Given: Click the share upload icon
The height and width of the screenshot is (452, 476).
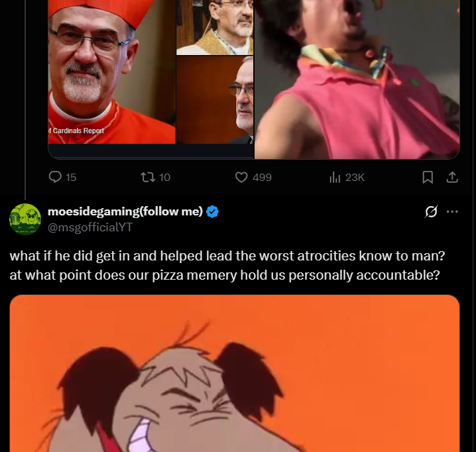Looking at the screenshot, I should point(451,177).
